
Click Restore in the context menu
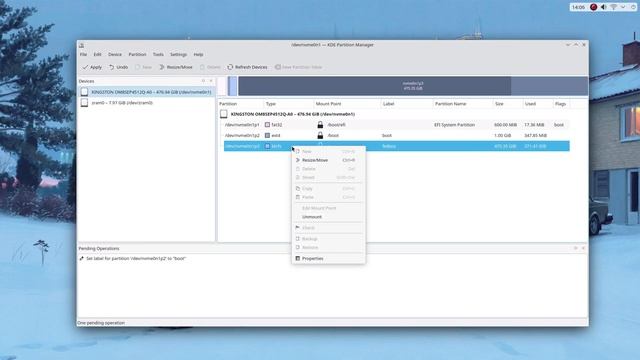coord(329,247)
